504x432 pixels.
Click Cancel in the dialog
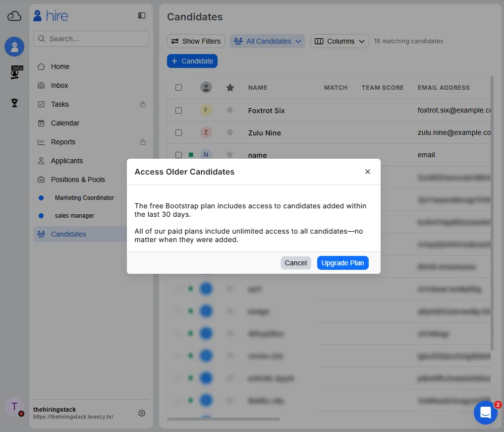click(x=296, y=263)
